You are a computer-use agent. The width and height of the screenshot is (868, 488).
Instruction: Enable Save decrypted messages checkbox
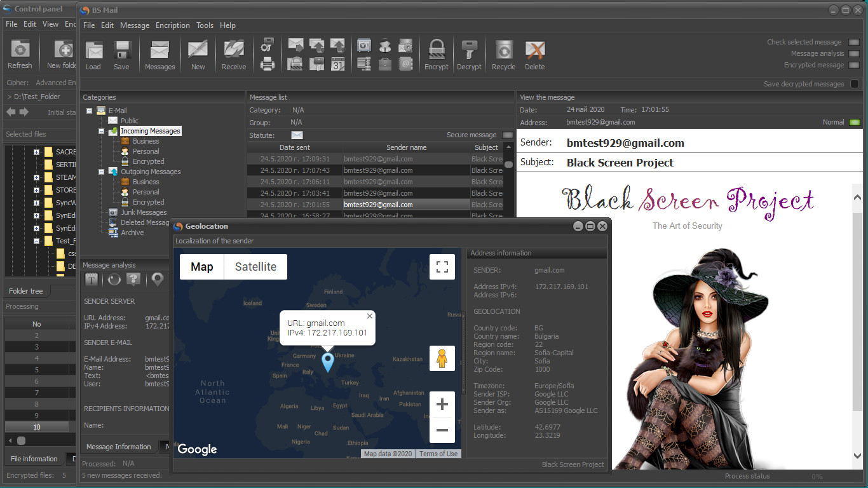(855, 84)
